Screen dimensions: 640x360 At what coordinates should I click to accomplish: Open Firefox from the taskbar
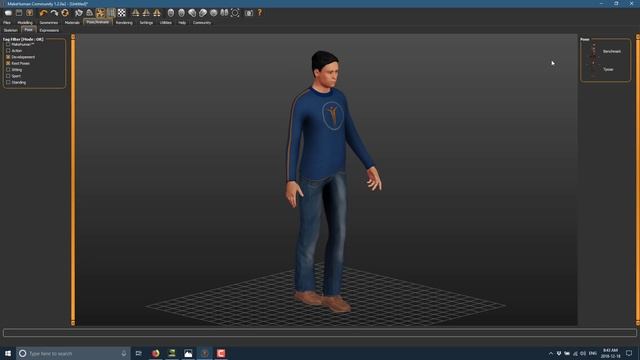click(x=156, y=353)
